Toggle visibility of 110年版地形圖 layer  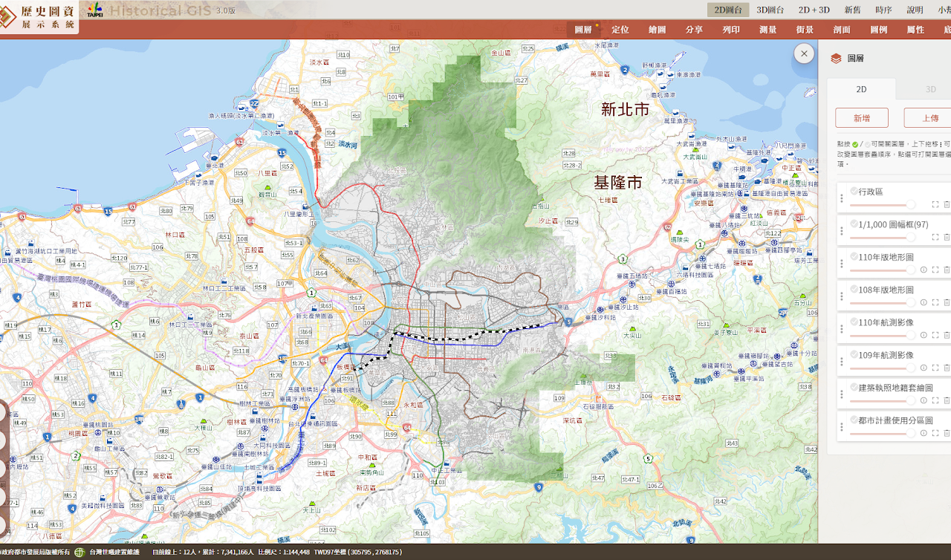(x=854, y=256)
